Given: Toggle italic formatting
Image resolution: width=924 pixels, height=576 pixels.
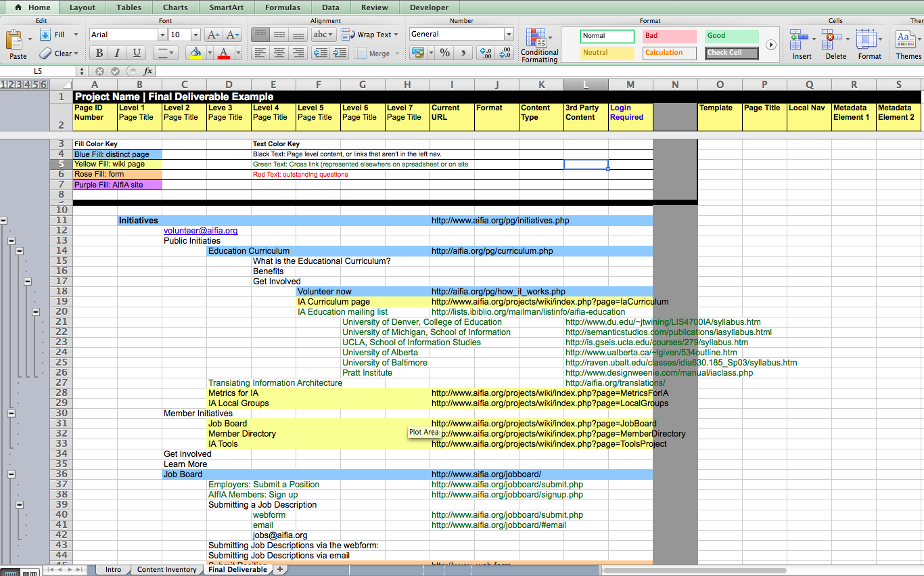Looking at the screenshot, I should [x=118, y=53].
